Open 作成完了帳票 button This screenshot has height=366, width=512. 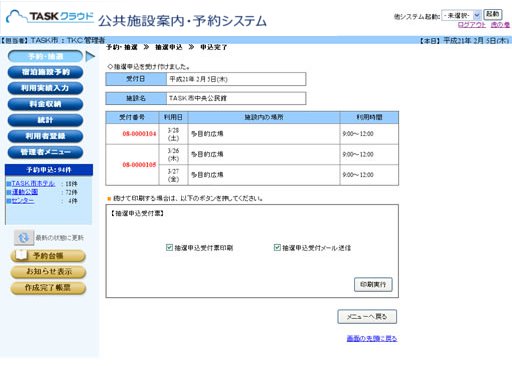point(48,288)
